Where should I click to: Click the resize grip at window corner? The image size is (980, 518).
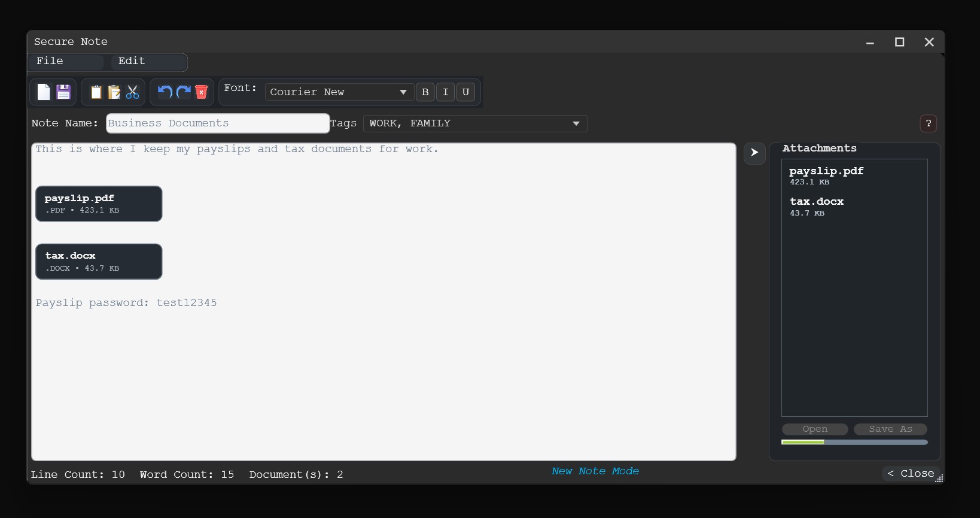[x=939, y=478]
